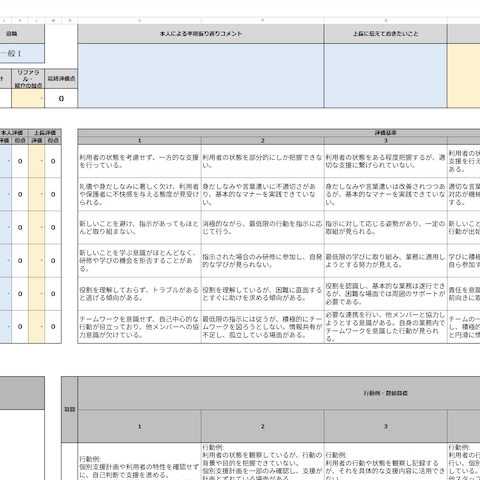This screenshot has width=480, height=480.
Task: Click cell '指示に対して応じる姿勢があり、一定の取組が見られる。'
Action: 385,227
